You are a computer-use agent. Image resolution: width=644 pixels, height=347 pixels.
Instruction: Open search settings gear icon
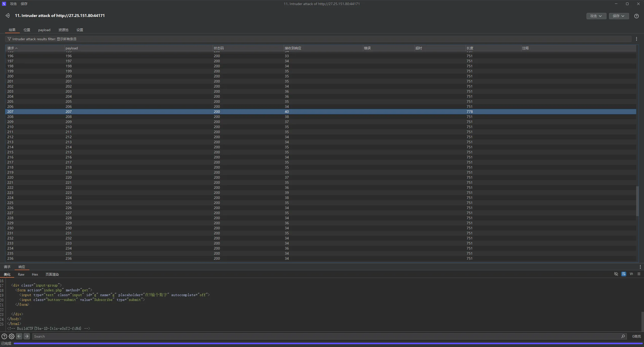click(12, 336)
